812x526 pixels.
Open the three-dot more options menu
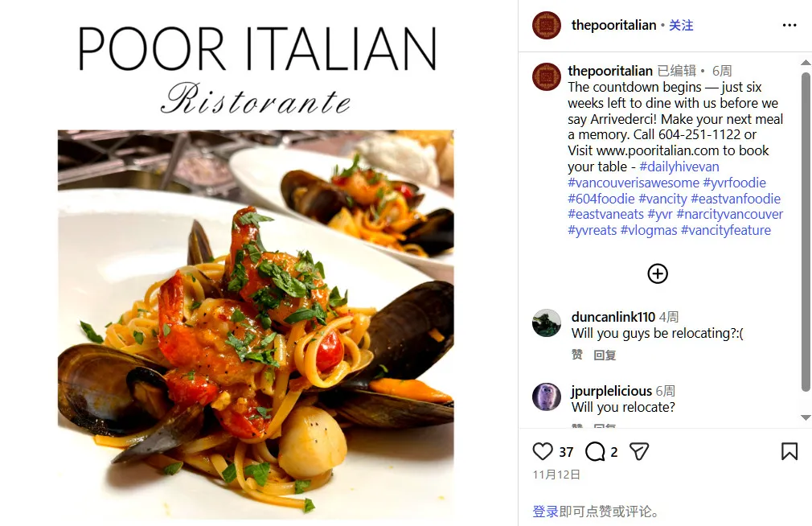pos(789,26)
